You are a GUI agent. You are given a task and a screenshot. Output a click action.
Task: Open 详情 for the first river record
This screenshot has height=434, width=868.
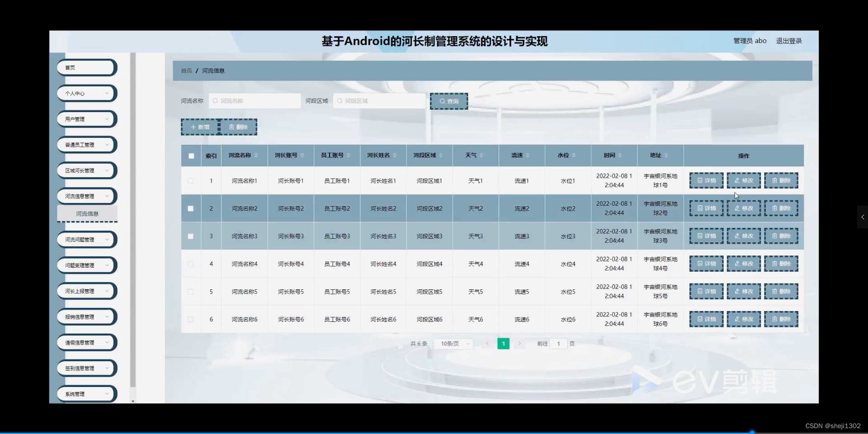pos(706,180)
